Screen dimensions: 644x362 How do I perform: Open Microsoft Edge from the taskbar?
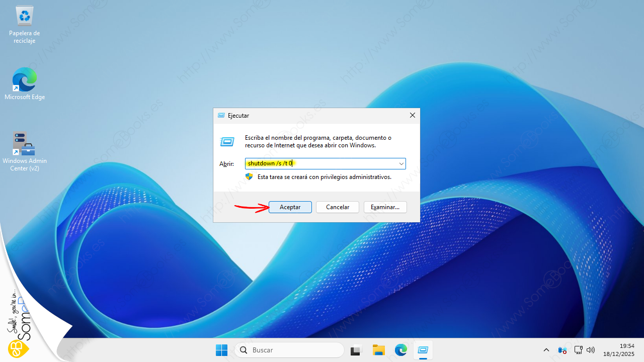(400, 350)
